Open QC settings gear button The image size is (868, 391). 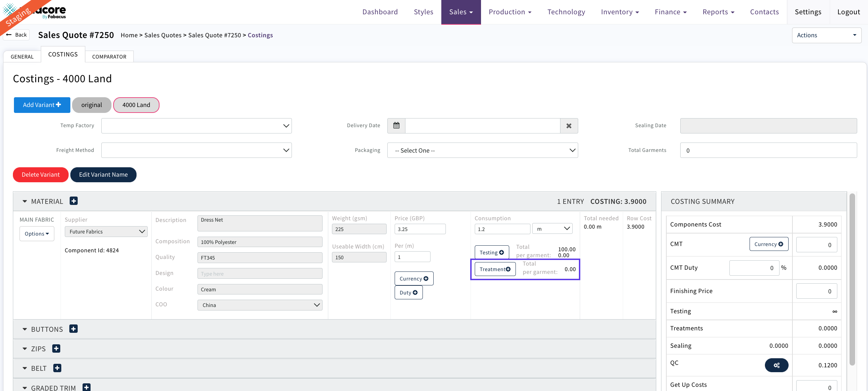(x=776, y=365)
